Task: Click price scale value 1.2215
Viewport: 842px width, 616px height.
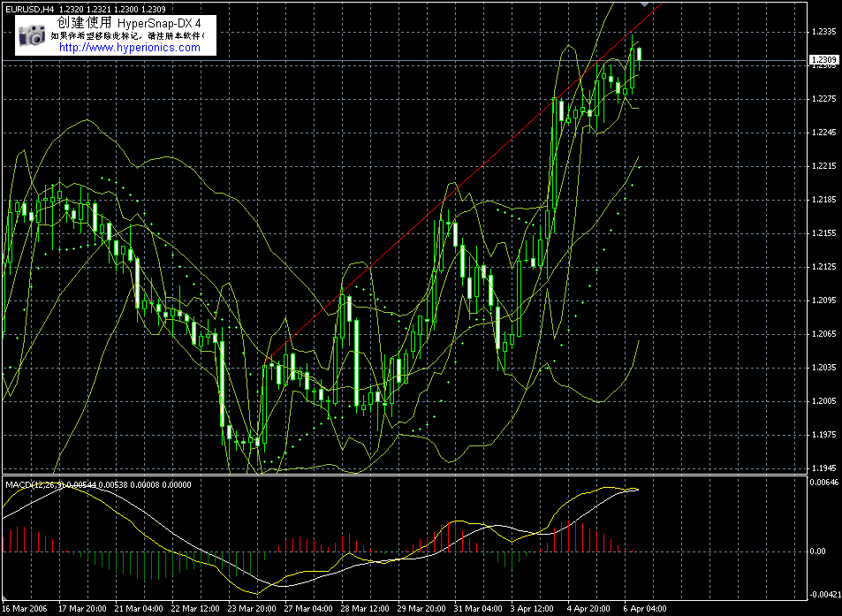Action: (824, 166)
